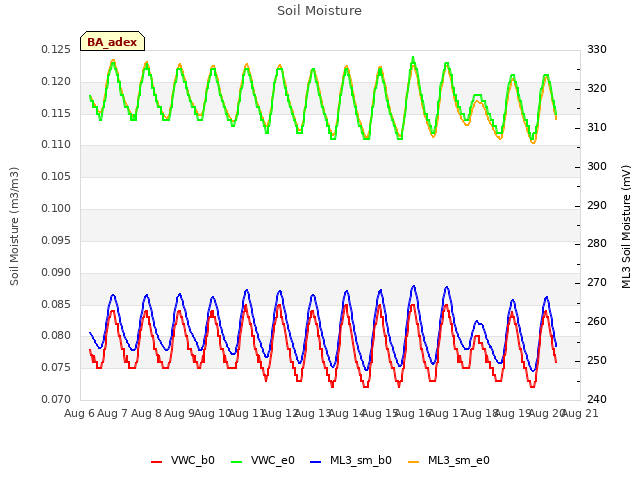Click the Soil Moisture chart title
Image resolution: width=640 pixels, height=480 pixels.
pos(319,11)
